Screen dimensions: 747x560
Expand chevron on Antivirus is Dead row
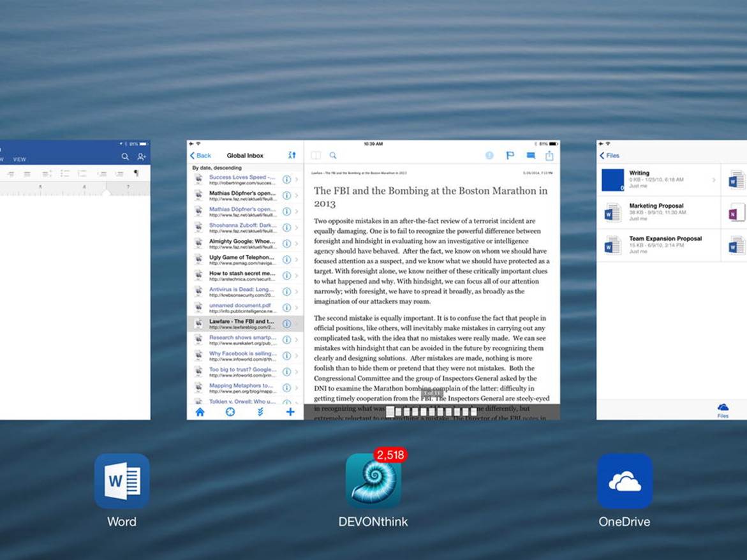(297, 291)
